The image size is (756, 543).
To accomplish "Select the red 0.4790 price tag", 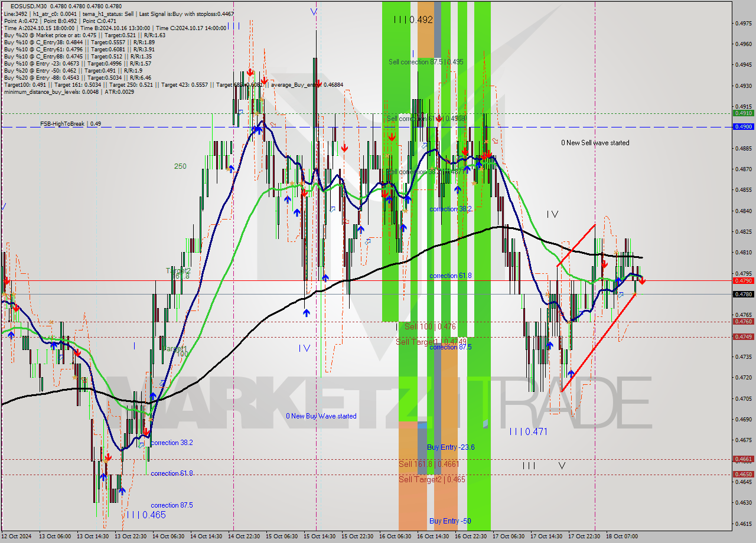I will (742, 281).
